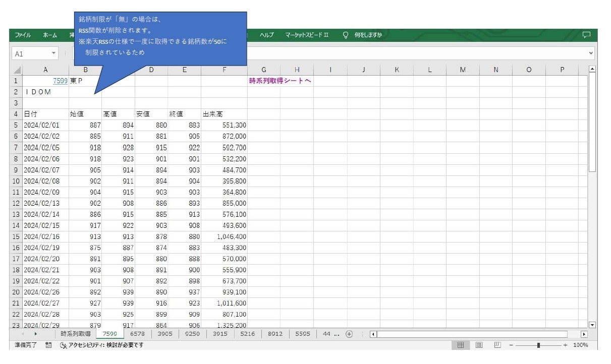Screen dimensions: 611x364
Task: Expand the formula bar chevron
Action: 591,52
